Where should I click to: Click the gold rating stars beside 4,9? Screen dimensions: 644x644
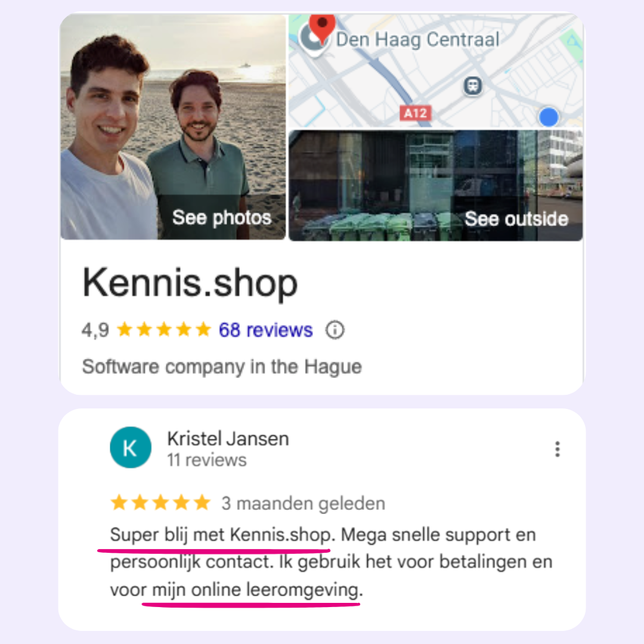coord(164,329)
